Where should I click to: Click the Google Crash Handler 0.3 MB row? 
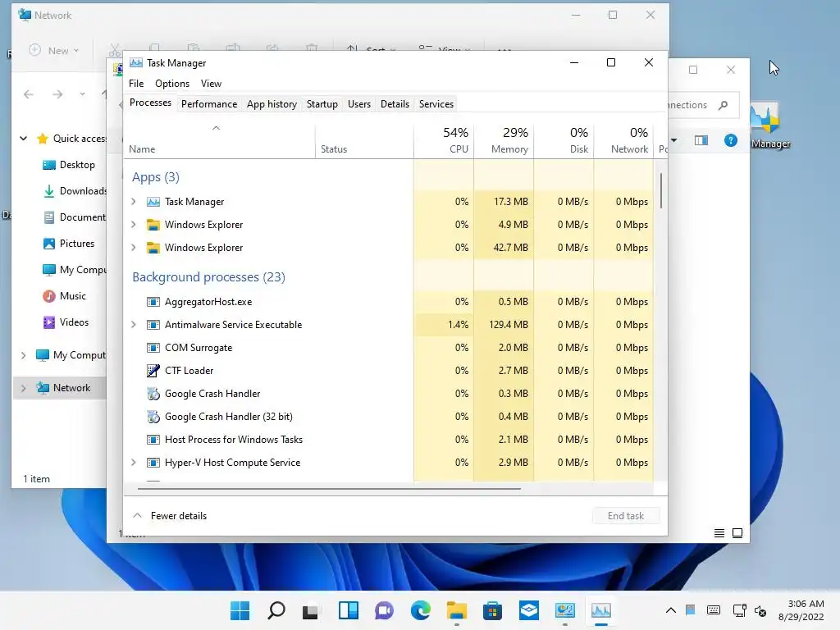389,394
